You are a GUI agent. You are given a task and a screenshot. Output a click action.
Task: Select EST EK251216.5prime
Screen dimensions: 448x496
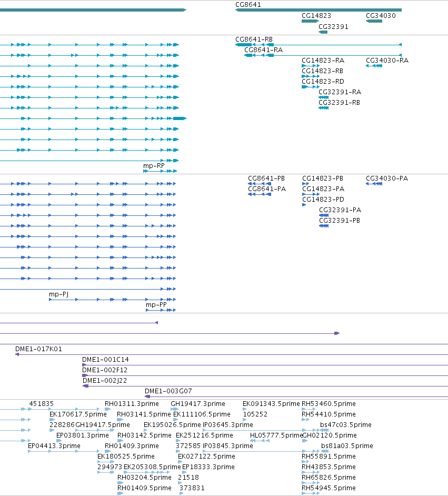(x=204, y=435)
